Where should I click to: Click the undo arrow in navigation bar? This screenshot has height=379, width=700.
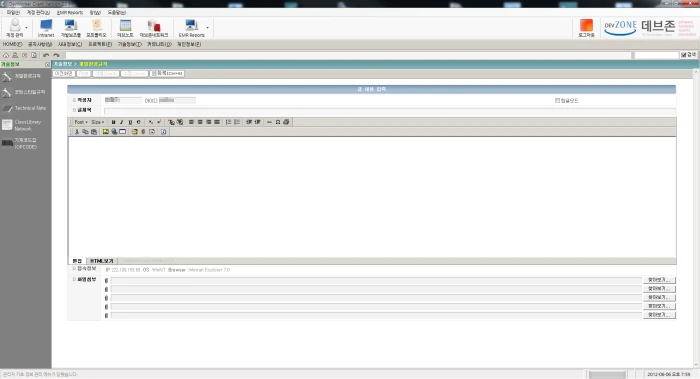(x=46, y=55)
